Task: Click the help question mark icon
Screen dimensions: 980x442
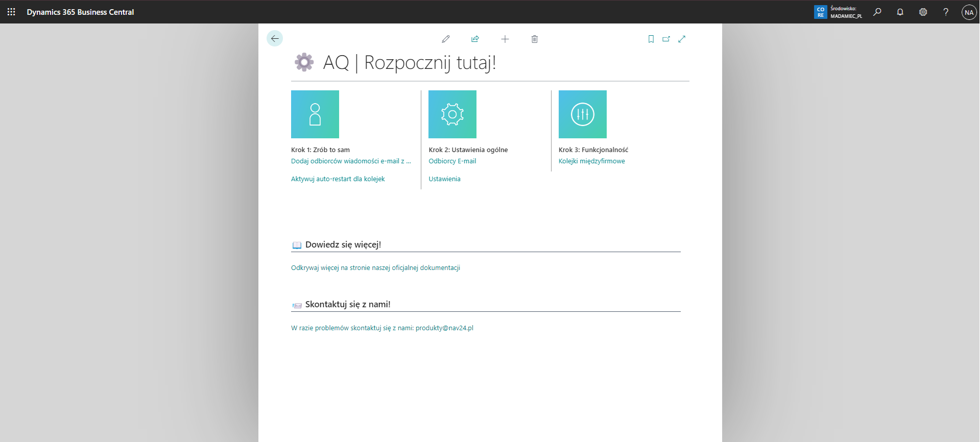Action: pos(946,12)
